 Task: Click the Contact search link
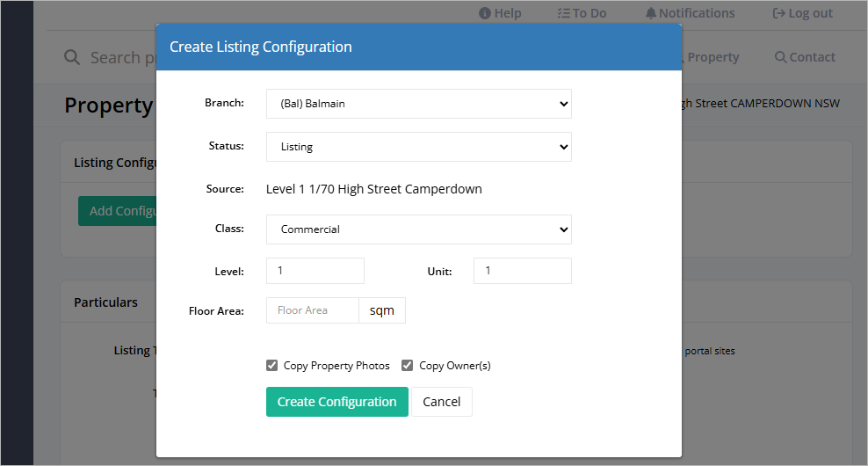point(805,57)
